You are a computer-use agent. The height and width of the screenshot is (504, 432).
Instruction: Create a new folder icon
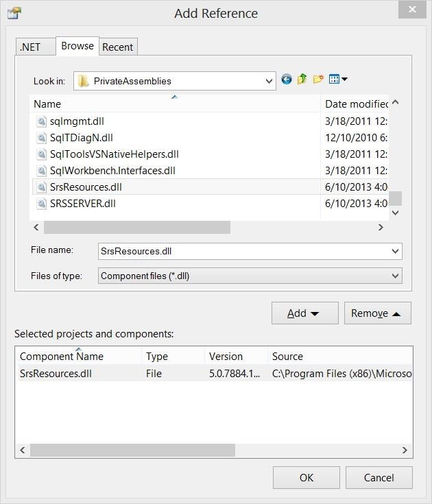(318, 79)
